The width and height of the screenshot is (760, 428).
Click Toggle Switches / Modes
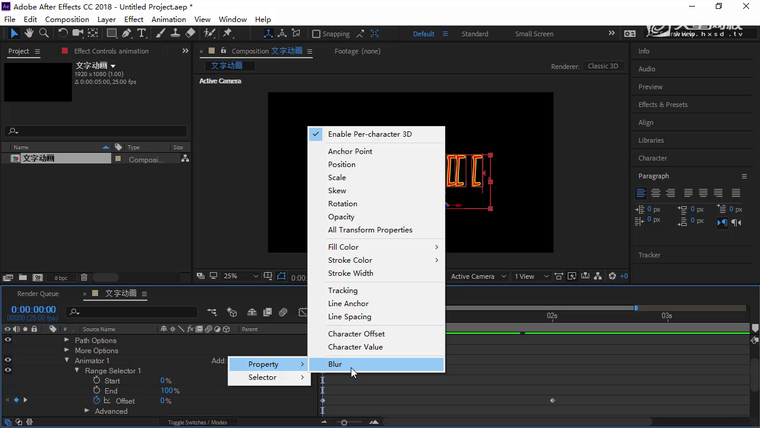(197, 423)
